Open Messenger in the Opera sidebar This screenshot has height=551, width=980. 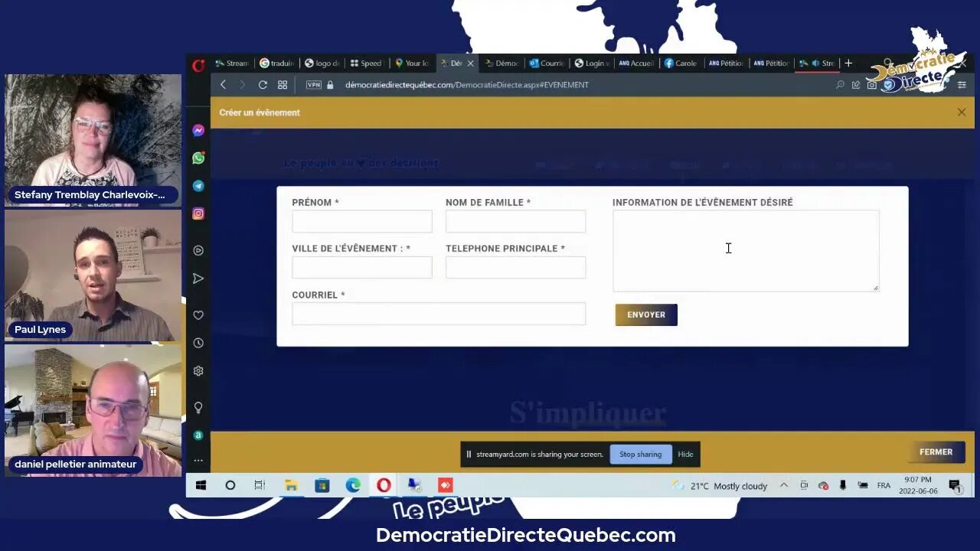tap(198, 131)
